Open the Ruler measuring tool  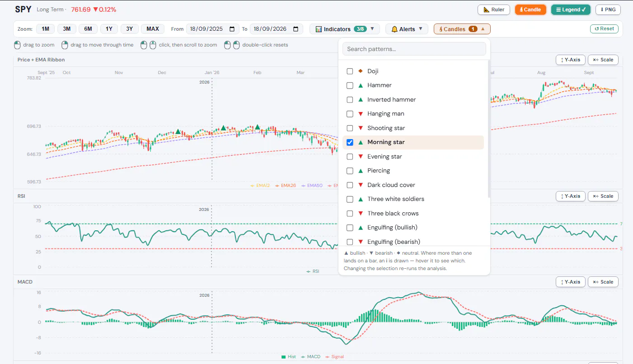pyautogui.click(x=494, y=9)
